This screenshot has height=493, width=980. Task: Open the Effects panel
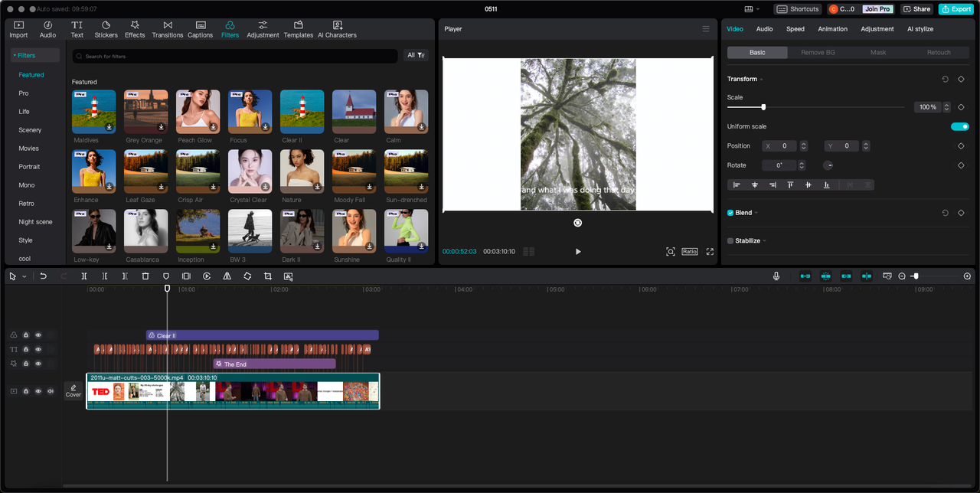pyautogui.click(x=135, y=29)
